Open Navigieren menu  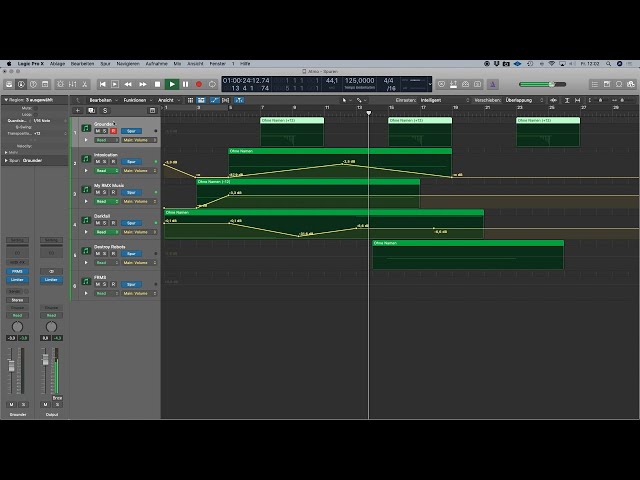[x=128, y=64]
